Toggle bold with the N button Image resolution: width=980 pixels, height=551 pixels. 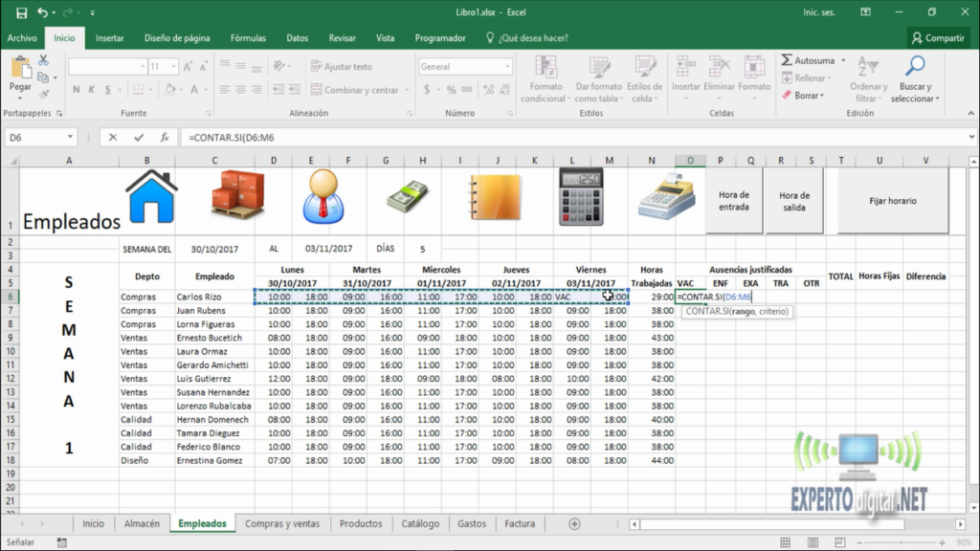tap(76, 88)
